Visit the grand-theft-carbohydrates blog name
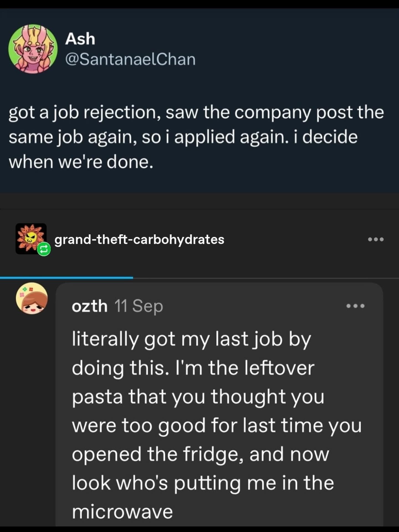This screenshot has width=399, height=532. [139, 240]
